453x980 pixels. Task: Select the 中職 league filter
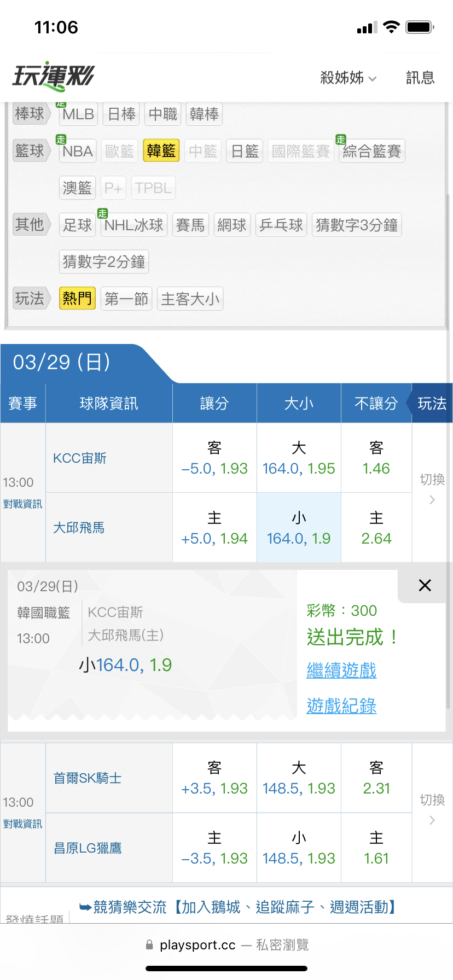[163, 114]
